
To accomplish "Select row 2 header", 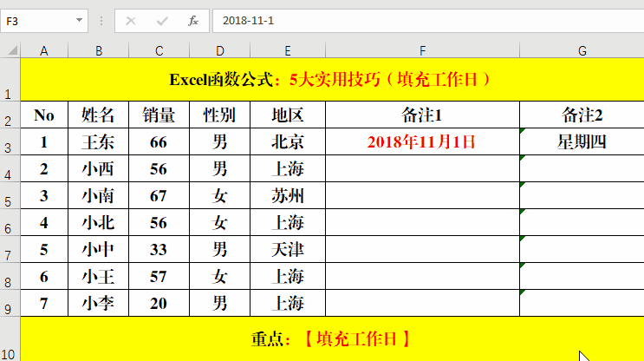I will pos(10,115).
